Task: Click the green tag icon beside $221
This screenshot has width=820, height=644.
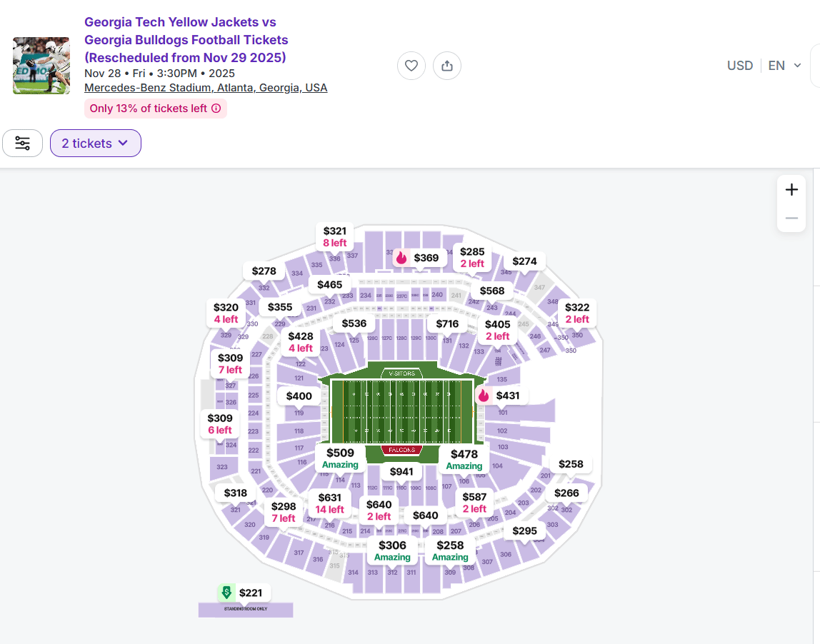Action: pyautogui.click(x=226, y=593)
